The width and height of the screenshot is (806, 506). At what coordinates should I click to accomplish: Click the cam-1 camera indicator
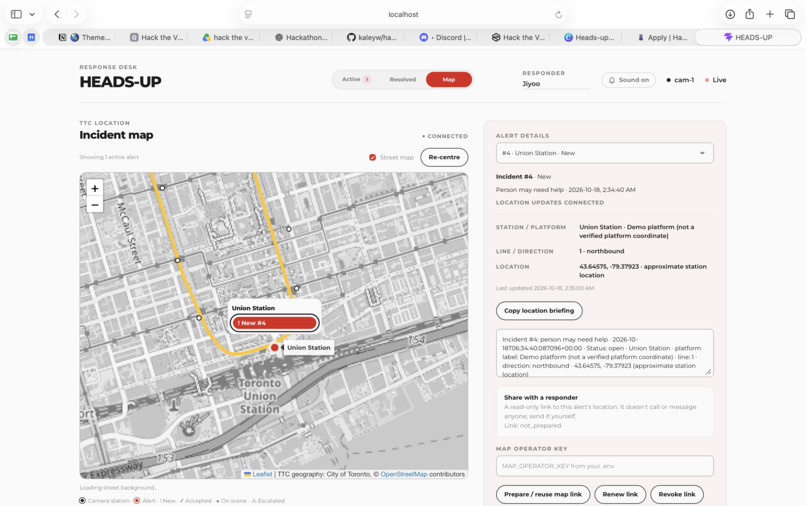tap(680, 80)
